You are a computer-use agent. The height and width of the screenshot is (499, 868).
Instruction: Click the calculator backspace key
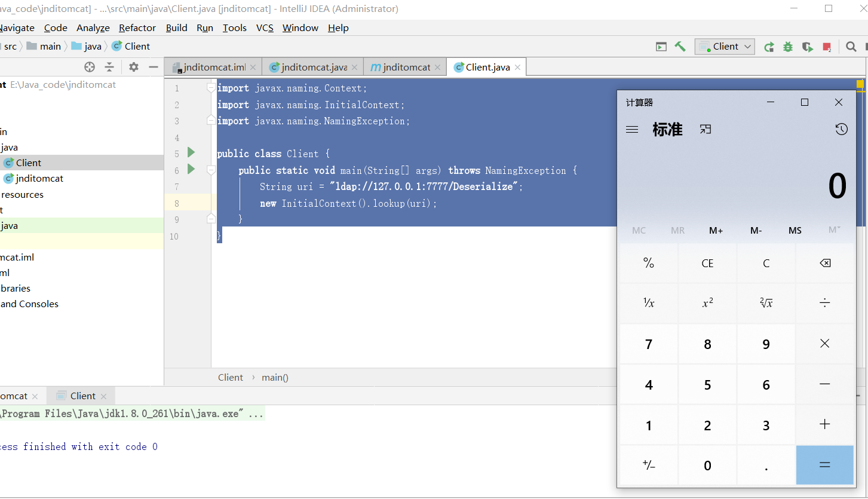(x=824, y=263)
